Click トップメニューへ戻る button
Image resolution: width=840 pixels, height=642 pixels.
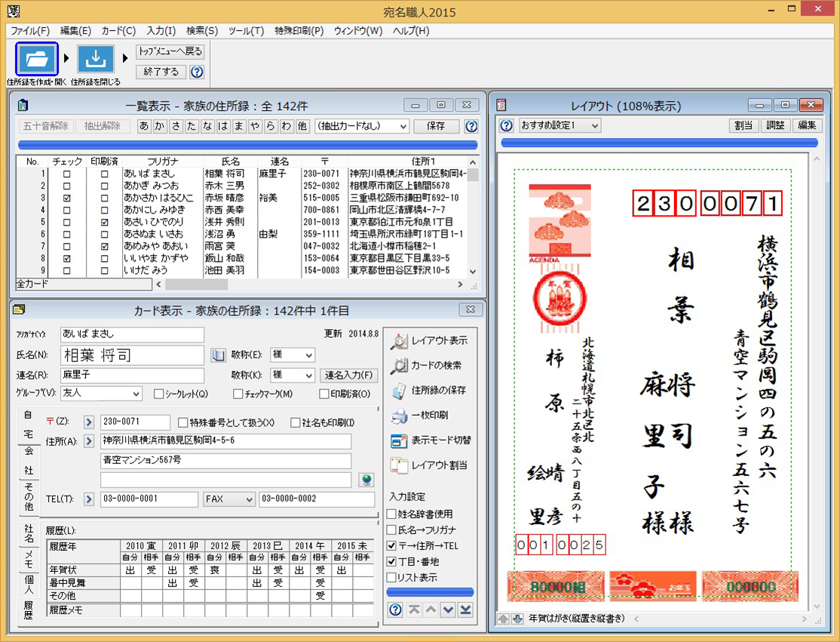click(x=170, y=52)
